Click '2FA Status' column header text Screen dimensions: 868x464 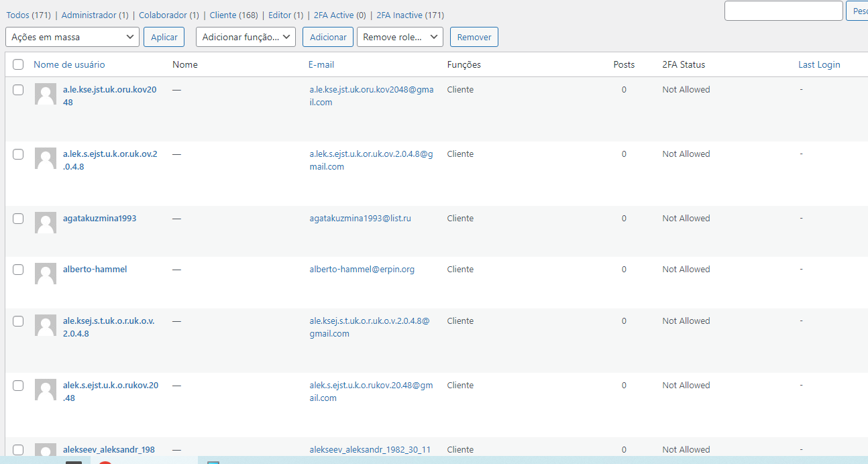(x=684, y=64)
